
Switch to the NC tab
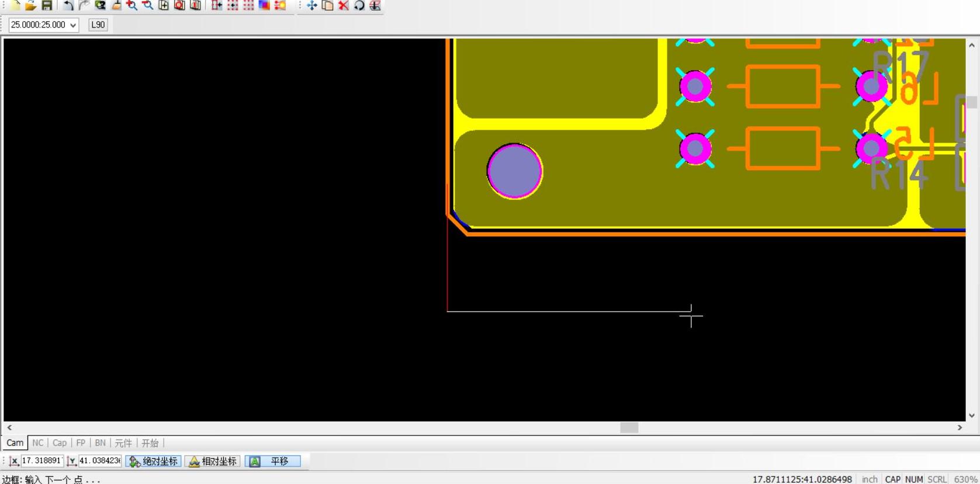(38, 443)
